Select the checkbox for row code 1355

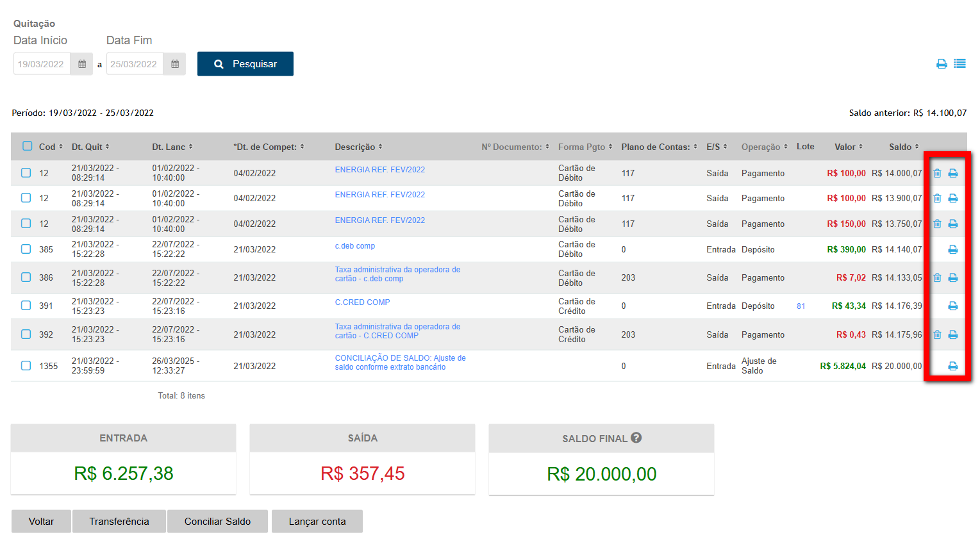[x=26, y=366]
